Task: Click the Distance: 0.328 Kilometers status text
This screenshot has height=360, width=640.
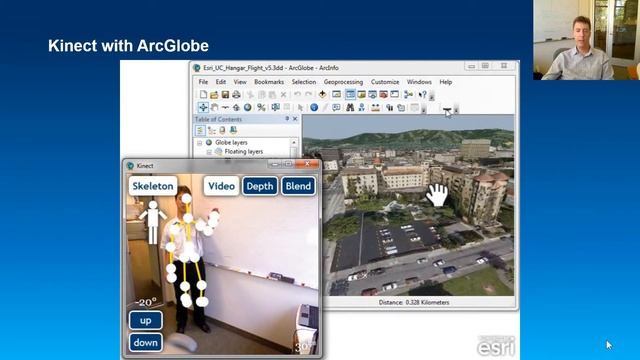Action: pos(414,302)
